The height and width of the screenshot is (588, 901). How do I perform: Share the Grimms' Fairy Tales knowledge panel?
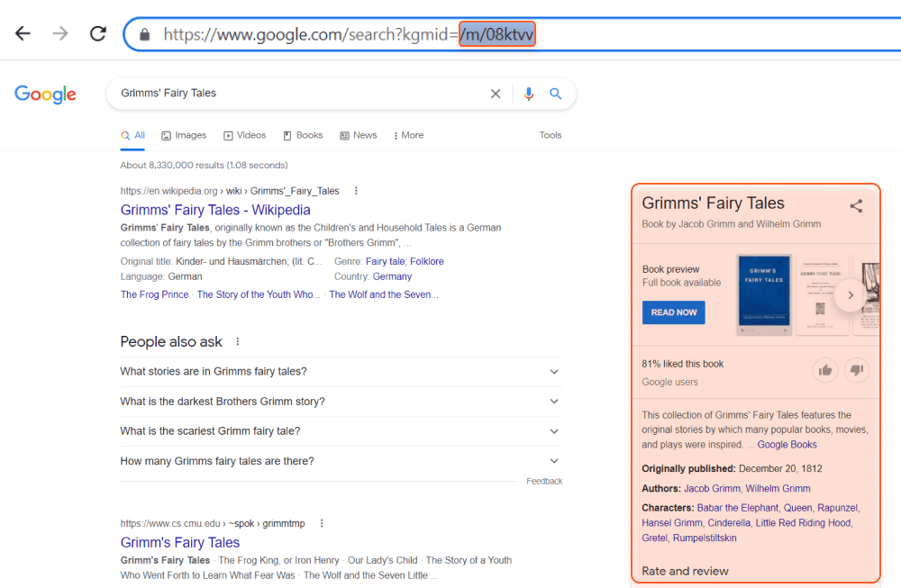856,206
